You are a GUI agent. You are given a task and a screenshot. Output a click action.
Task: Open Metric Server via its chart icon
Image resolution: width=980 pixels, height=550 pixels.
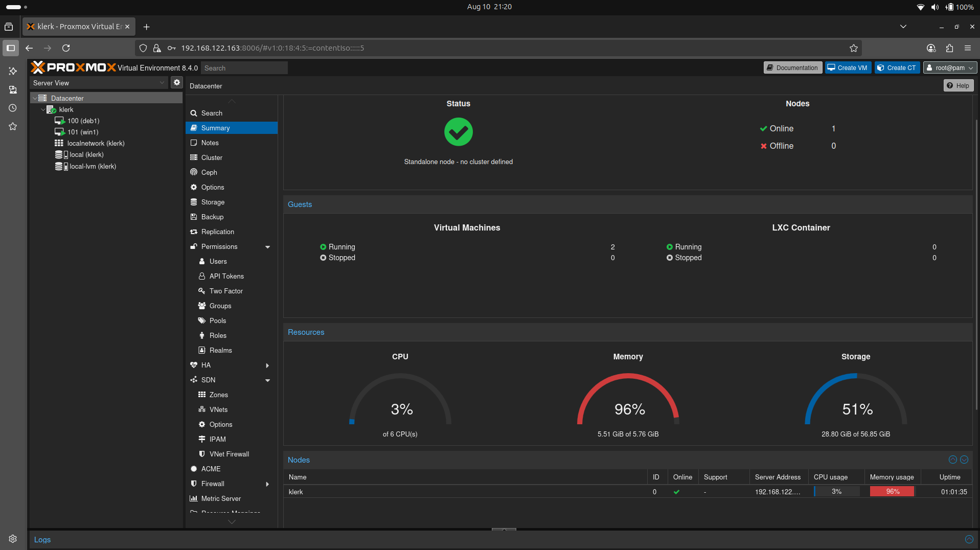[x=193, y=498]
